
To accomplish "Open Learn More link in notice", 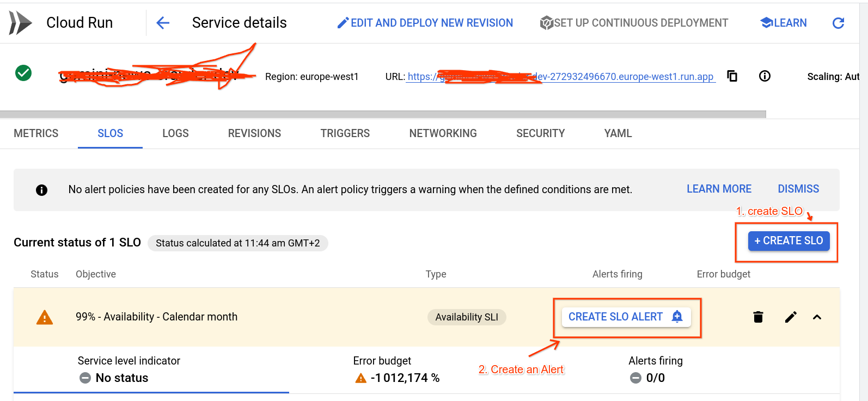I will (719, 189).
